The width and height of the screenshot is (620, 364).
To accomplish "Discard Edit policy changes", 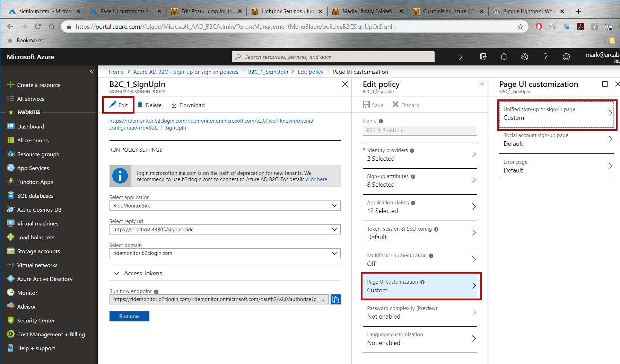I will (x=406, y=105).
